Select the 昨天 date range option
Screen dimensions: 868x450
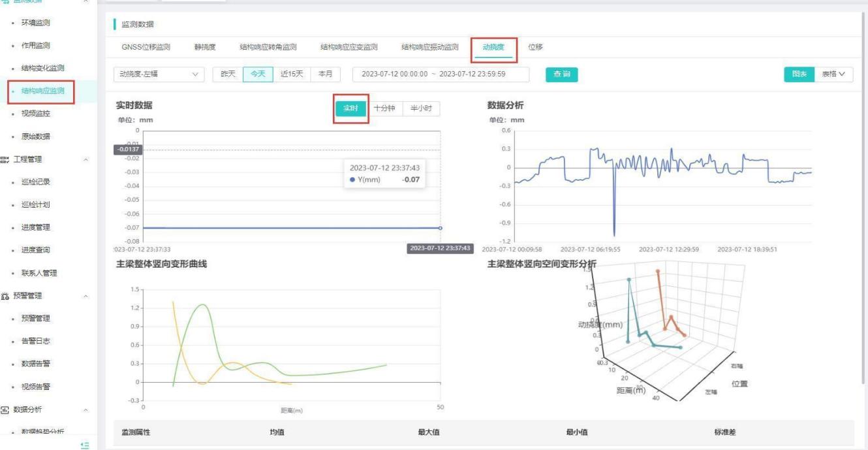(x=228, y=74)
